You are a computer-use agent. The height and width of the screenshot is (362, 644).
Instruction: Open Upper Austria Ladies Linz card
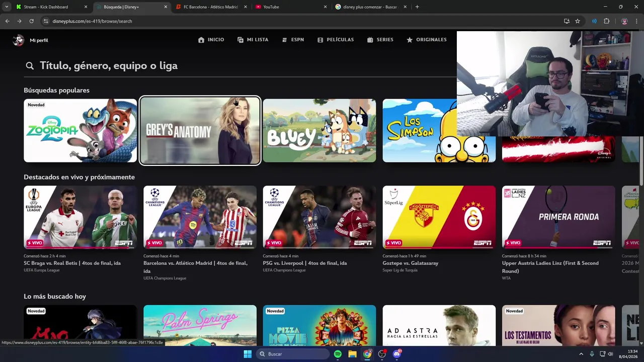[558, 218]
